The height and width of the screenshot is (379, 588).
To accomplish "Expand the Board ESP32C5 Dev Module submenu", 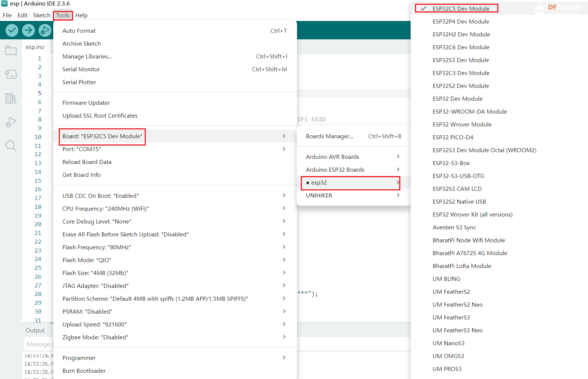I will [x=175, y=136].
